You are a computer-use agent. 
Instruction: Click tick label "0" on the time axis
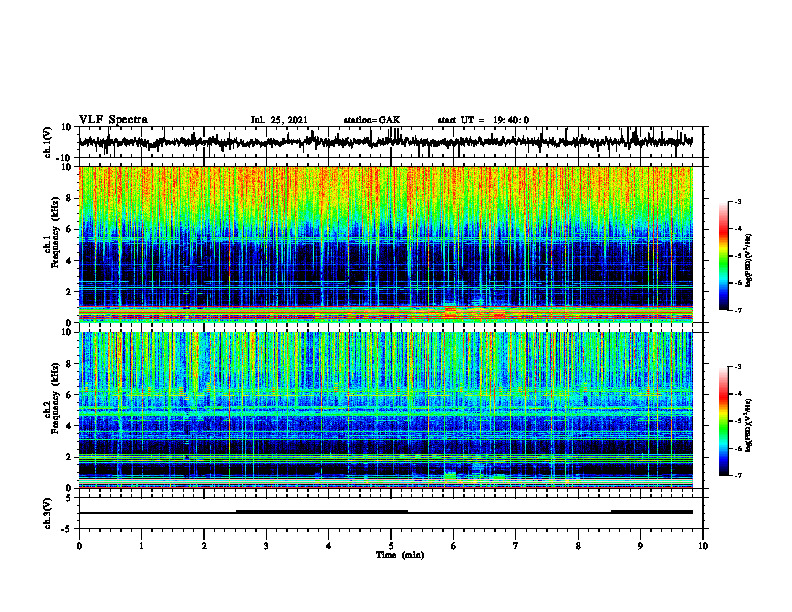[79, 546]
